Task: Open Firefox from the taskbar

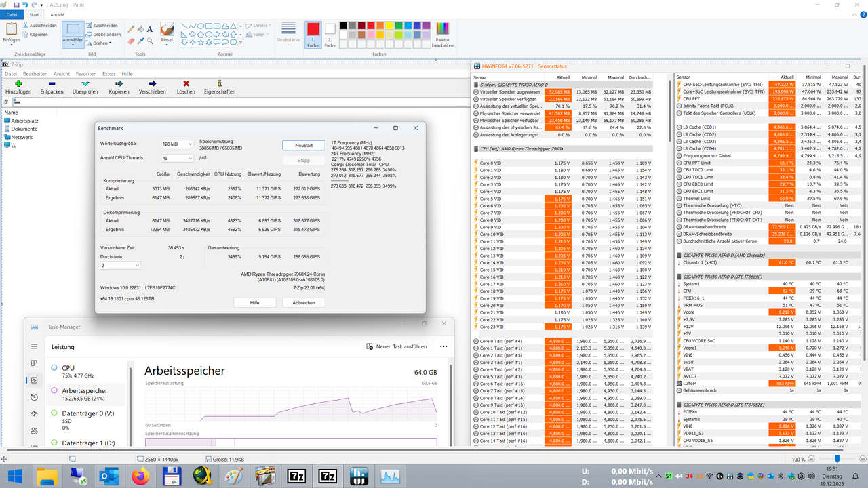Action: 141,476
